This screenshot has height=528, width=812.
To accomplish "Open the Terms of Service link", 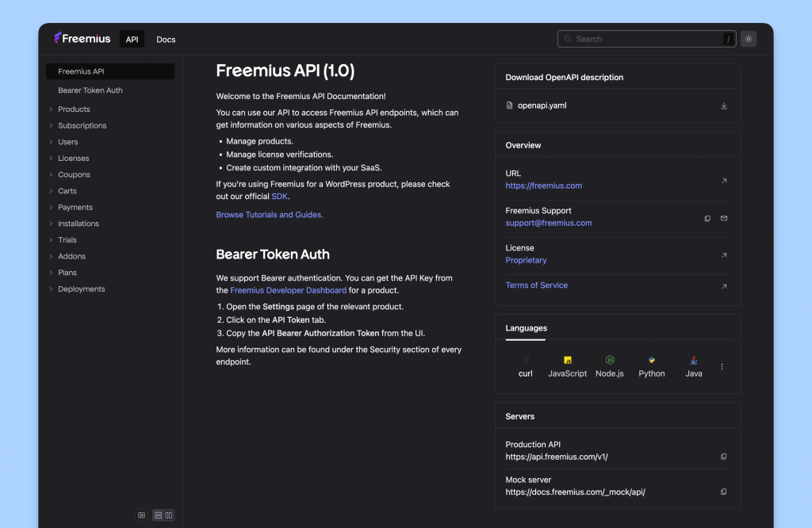I will 537,285.
